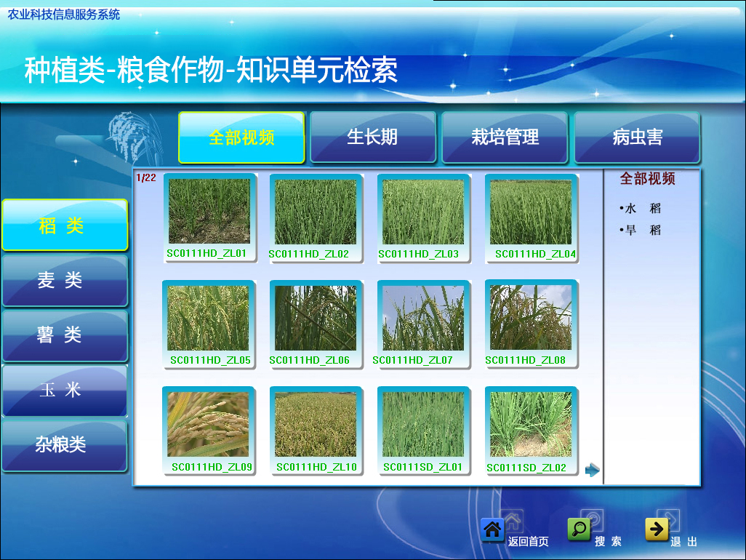Click the 退出 text label
Image resolution: width=746 pixels, height=560 pixels.
click(684, 541)
